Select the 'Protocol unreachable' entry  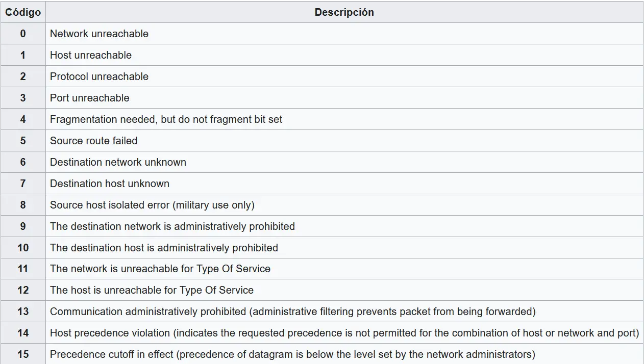click(x=99, y=76)
